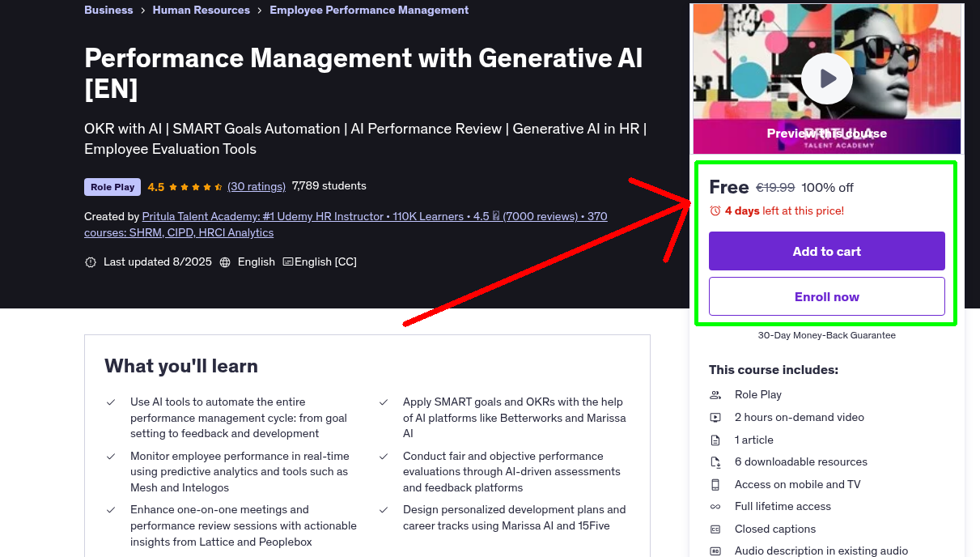This screenshot has width=980, height=557.
Task: Click the Enroll now button
Action: pos(827,296)
